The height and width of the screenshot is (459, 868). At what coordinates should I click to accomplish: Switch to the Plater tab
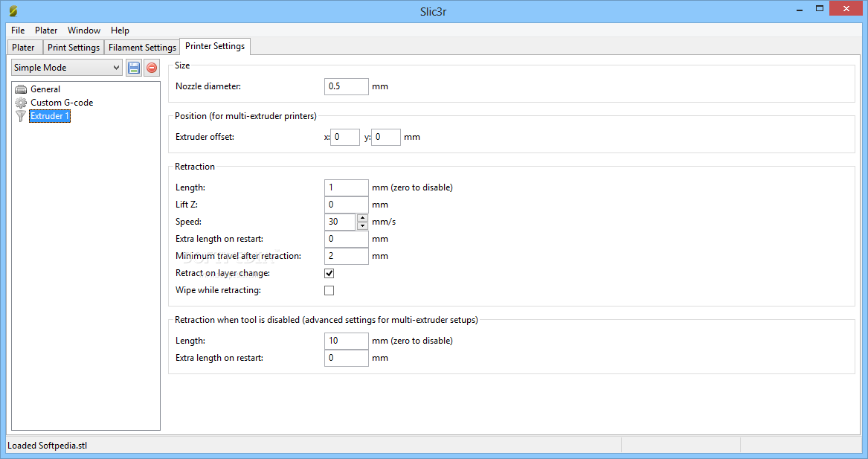coord(23,48)
